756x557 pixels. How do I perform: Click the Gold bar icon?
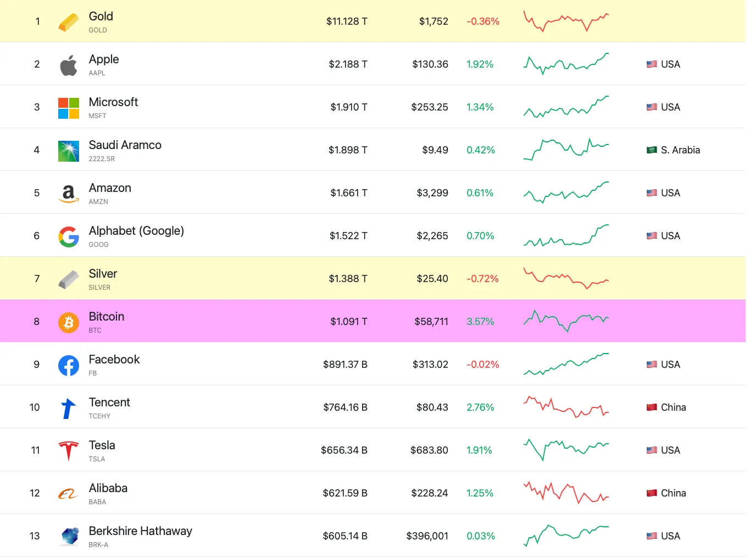pyautogui.click(x=69, y=22)
